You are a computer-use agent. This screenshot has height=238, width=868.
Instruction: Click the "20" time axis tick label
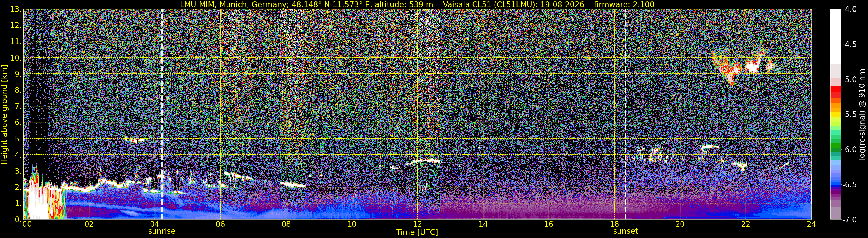pos(680,224)
